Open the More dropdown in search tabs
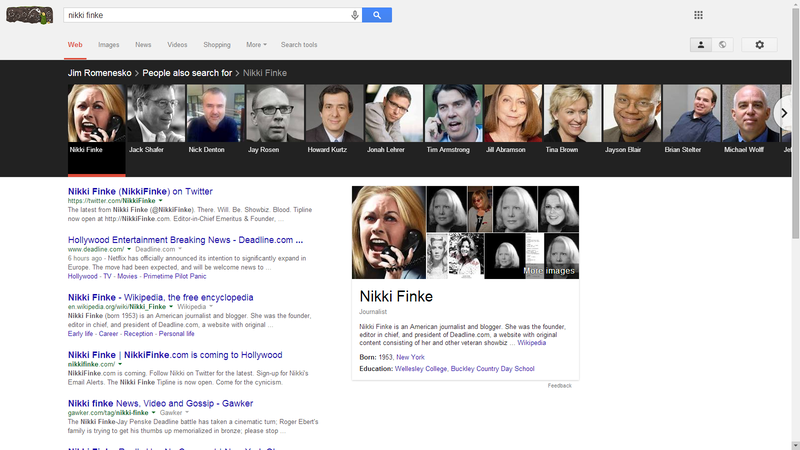 pyautogui.click(x=256, y=45)
